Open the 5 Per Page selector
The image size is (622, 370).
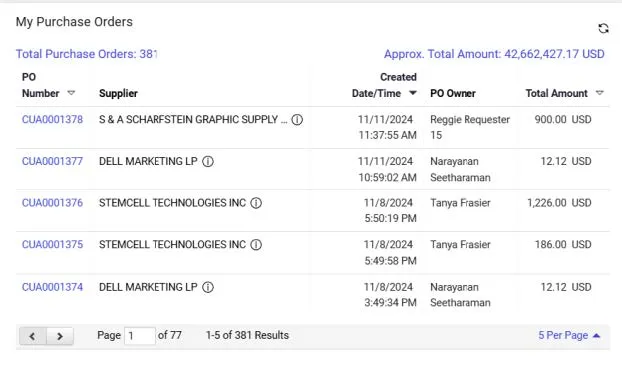[569, 335]
